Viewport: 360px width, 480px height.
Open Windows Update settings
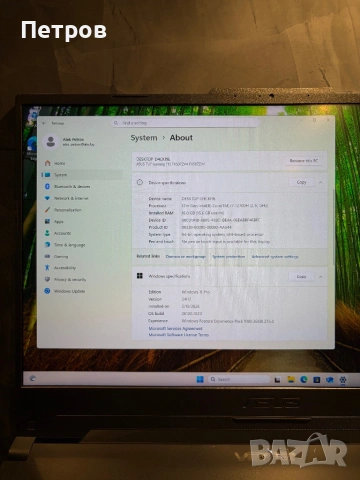[69, 291]
